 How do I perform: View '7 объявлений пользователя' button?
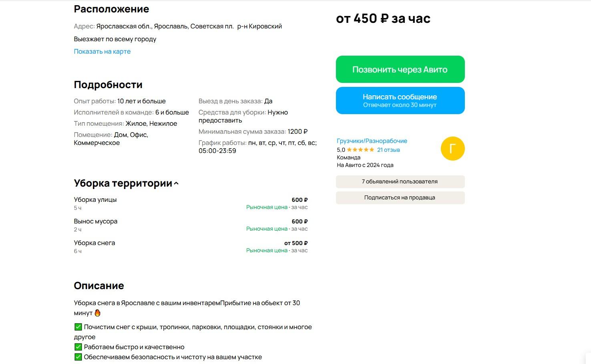[400, 181]
